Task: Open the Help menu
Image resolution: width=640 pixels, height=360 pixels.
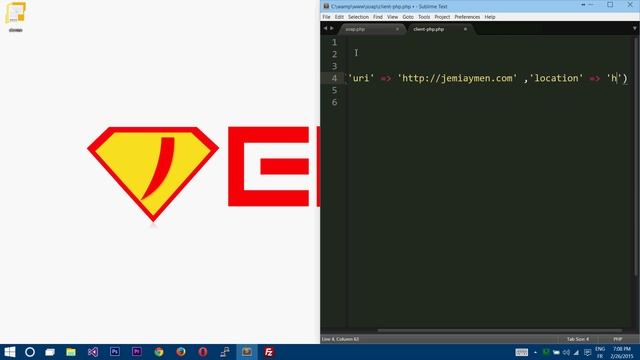Action: click(x=490, y=17)
